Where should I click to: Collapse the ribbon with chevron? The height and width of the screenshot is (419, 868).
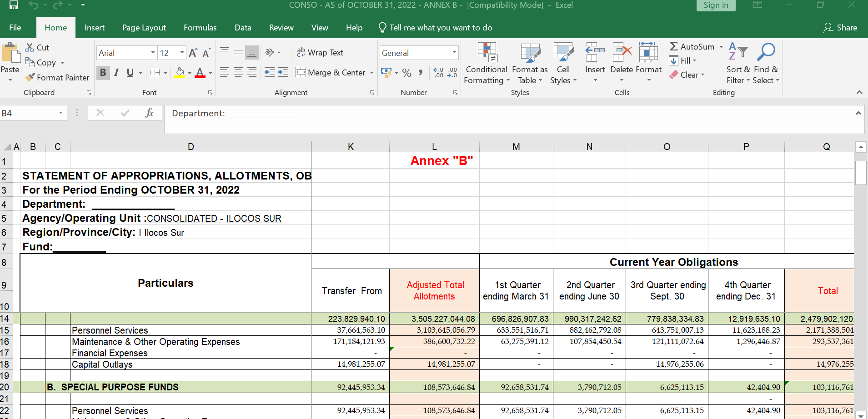tap(859, 92)
